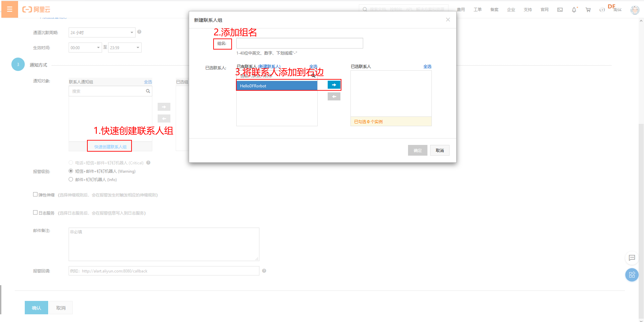Click 取消 in the contact group dialog
Screen dimensions: 644x322
click(x=440, y=150)
